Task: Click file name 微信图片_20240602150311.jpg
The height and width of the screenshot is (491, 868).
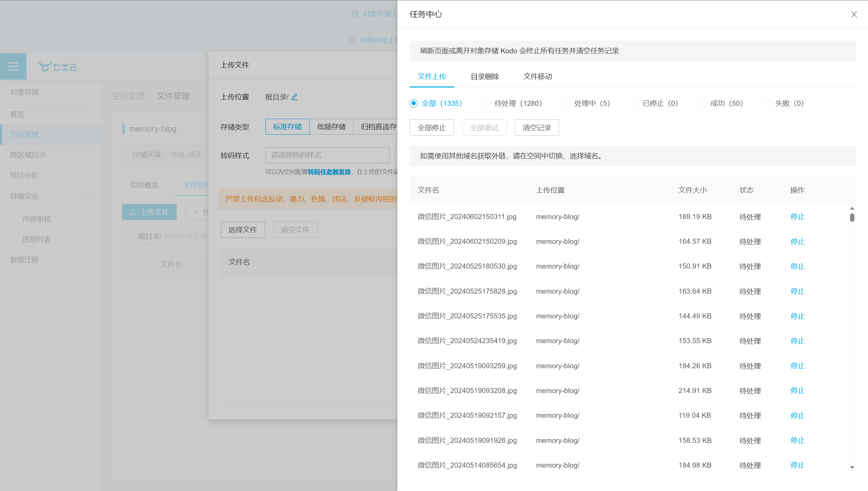Action: 467,217
